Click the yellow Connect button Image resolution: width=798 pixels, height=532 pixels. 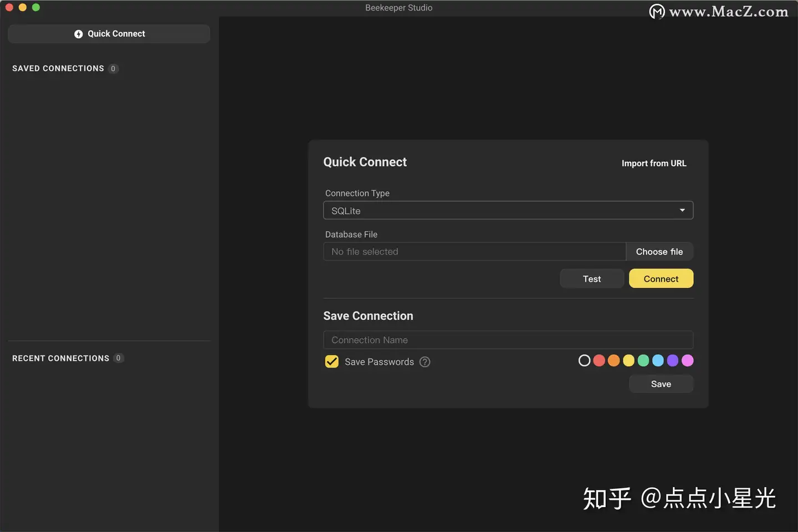click(661, 279)
